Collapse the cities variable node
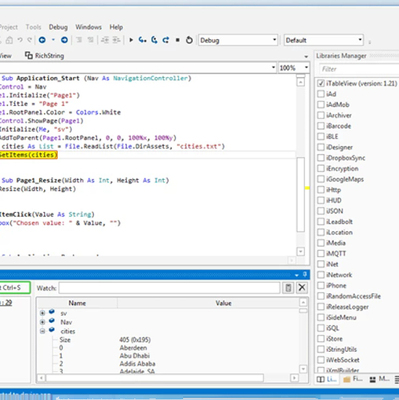Image resolution: width=399 pixels, height=400 pixels. click(x=42, y=331)
